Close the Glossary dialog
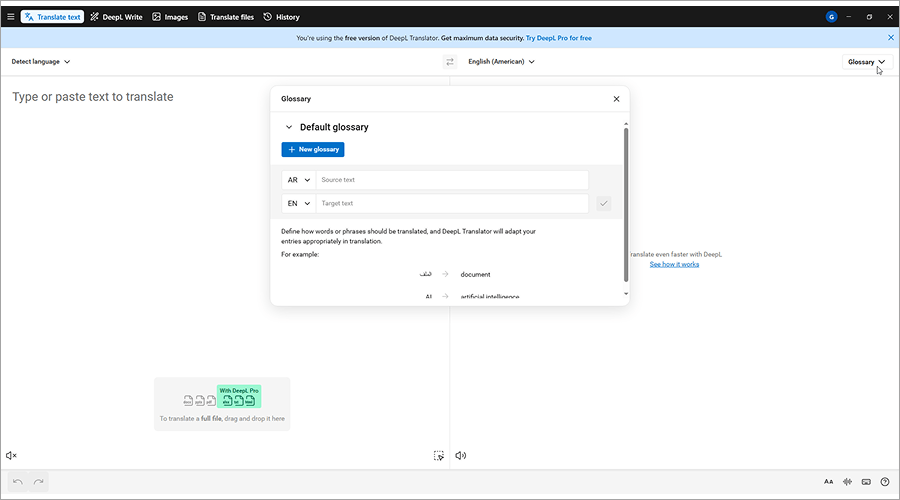This screenshot has height=500, width=900. (x=616, y=99)
